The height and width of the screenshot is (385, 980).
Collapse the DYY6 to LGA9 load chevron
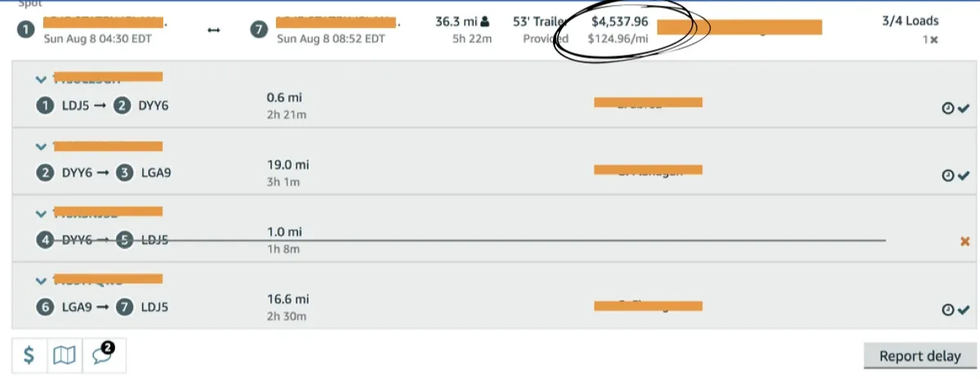41,147
